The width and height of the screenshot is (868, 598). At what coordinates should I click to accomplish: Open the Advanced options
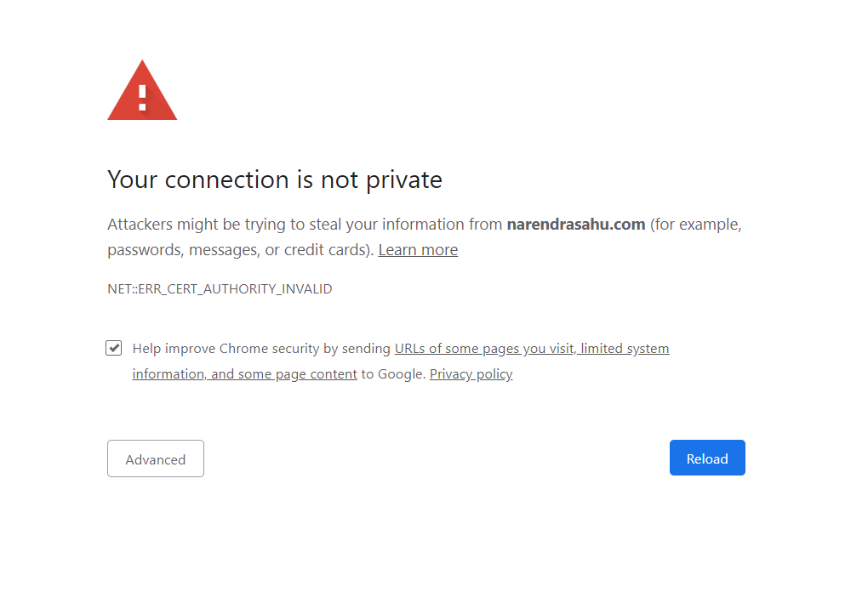pos(156,459)
